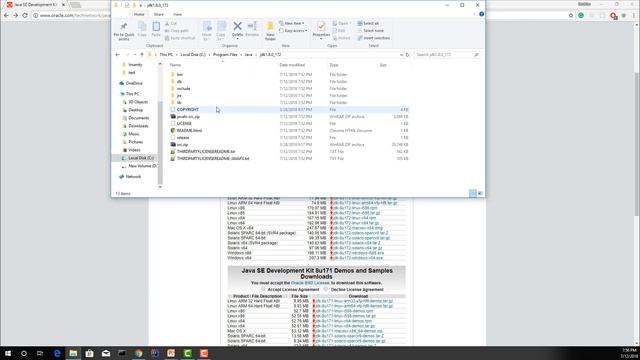Click the Oracle BSD License link

(x=310, y=283)
